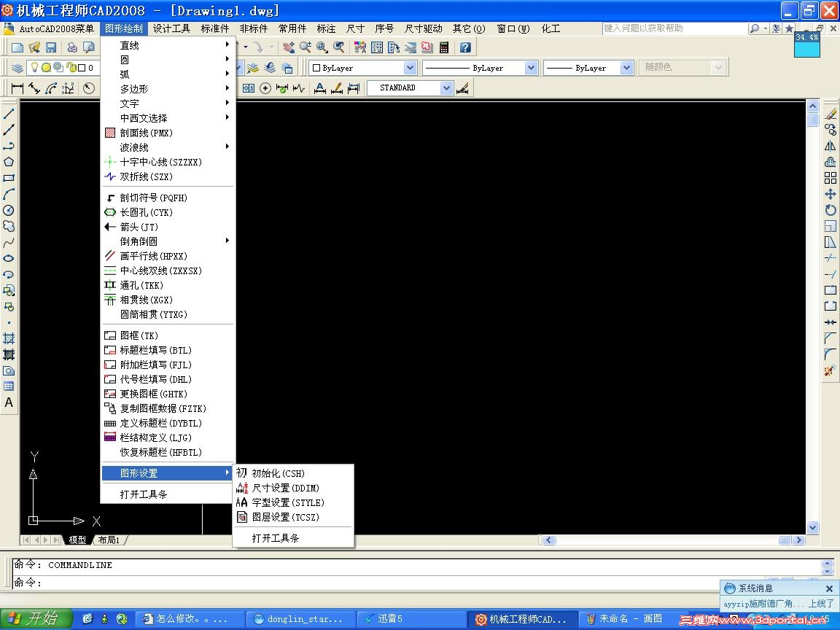Toggle the layer freeze sun icon
This screenshot has width=840, height=630.
(x=46, y=68)
